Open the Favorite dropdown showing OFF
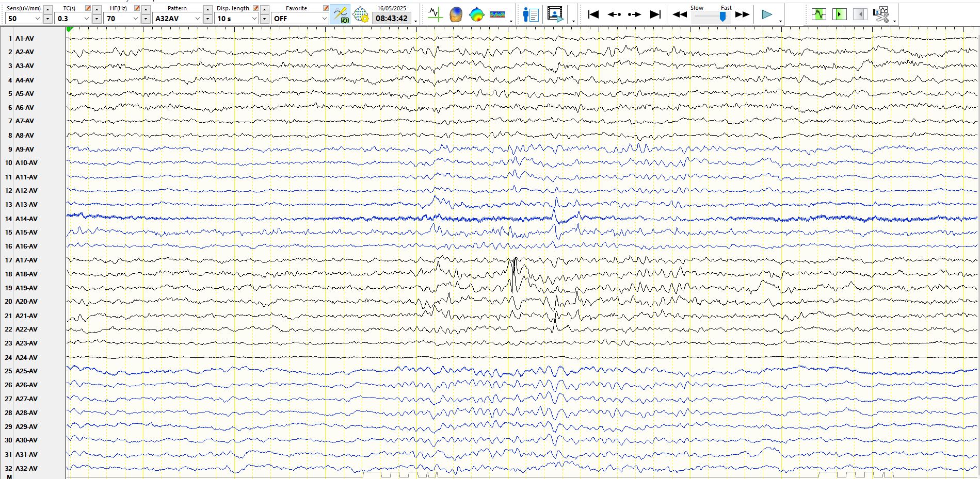This screenshot has height=479, width=980. tap(324, 19)
